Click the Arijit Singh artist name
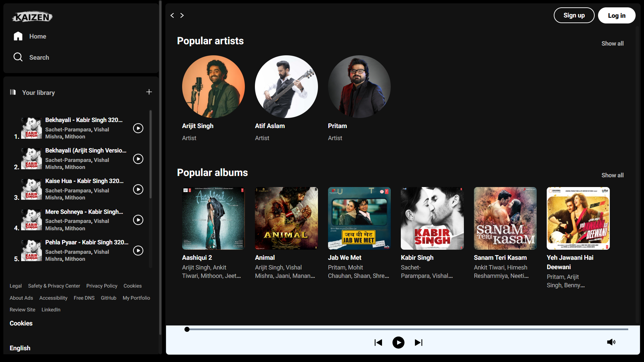This screenshot has height=362, width=644. [x=198, y=126]
